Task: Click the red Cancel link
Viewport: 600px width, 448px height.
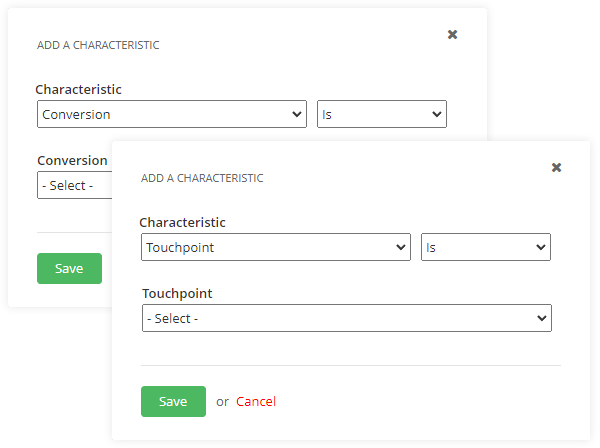Action: (256, 402)
